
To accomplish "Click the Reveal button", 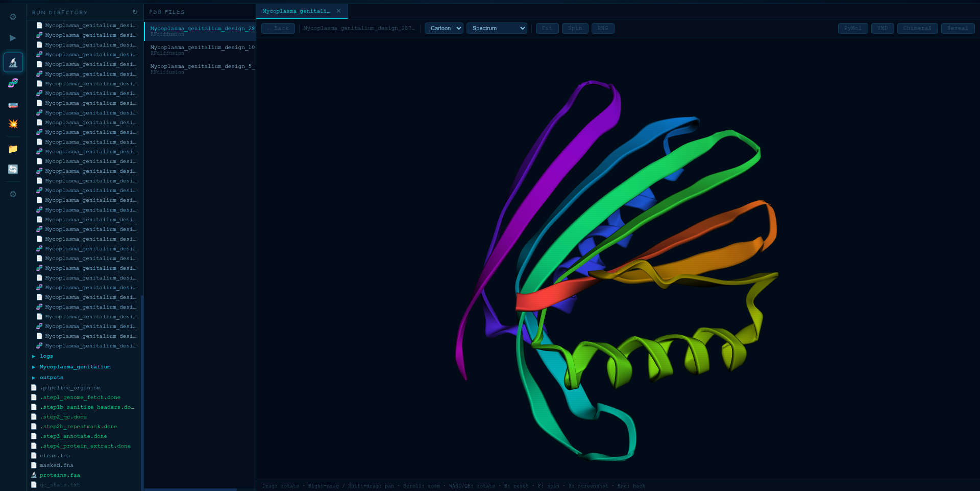I will tap(958, 28).
